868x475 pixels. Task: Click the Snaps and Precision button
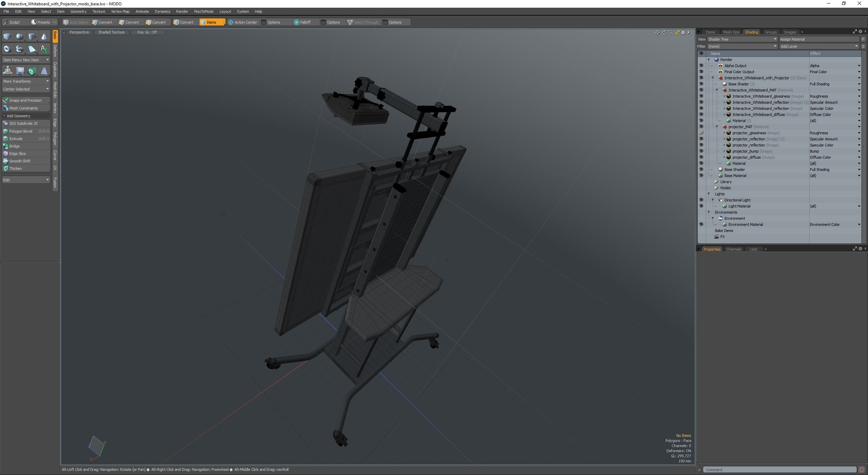click(26, 100)
